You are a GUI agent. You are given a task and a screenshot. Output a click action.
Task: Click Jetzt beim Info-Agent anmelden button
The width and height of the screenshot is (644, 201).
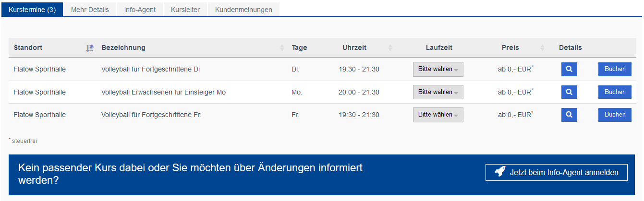coord(557,172)
